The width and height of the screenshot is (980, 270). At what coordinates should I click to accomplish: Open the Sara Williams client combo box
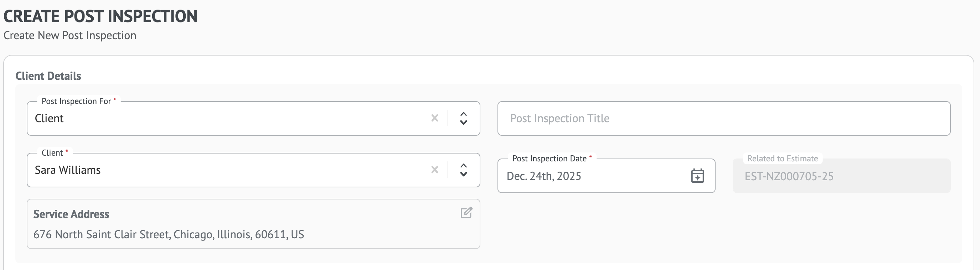click(228, 170)
